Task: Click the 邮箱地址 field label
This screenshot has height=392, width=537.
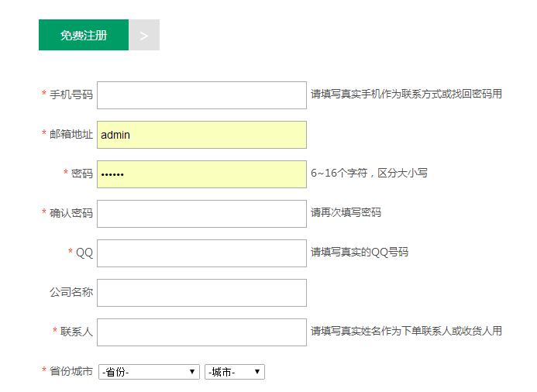Action: click(71, 134)
